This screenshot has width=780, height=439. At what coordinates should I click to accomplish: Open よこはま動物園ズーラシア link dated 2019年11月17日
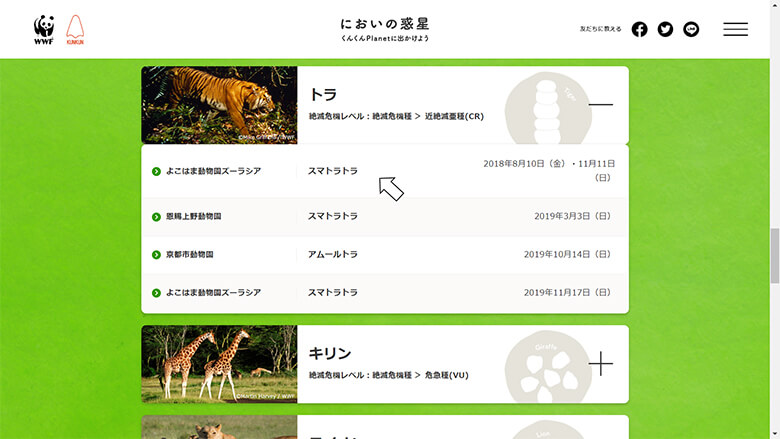[213, 292]
